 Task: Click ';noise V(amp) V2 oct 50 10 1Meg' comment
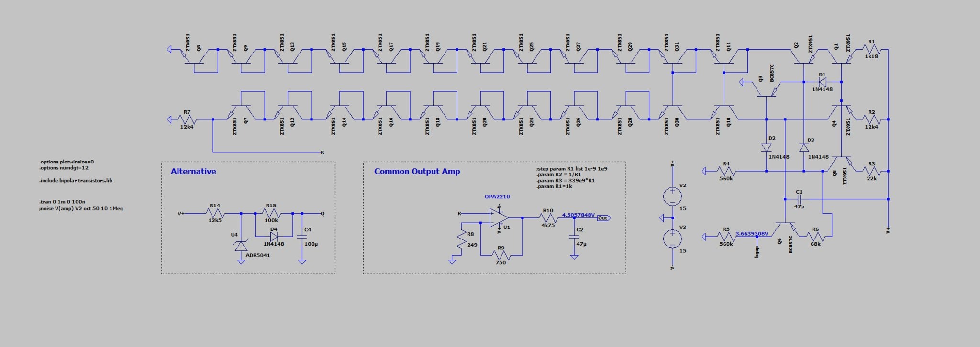81,209
